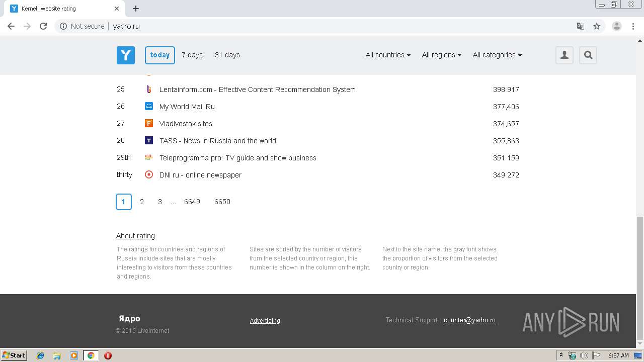Click visitor count 349 272
644x362 pixels.
[x=506, y=175]
